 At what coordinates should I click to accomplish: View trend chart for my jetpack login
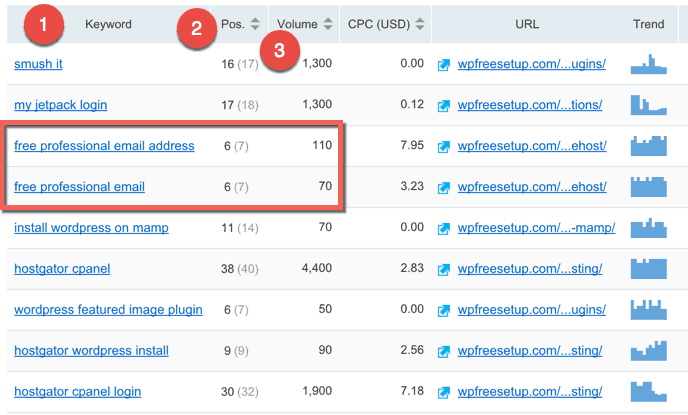pyautogui.click(x=649, y=105)
